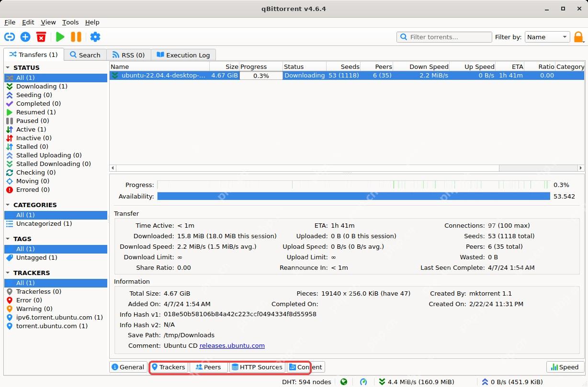Sort torrents by the Seeds column
This screenshot has height=387, width=588.
343,66
